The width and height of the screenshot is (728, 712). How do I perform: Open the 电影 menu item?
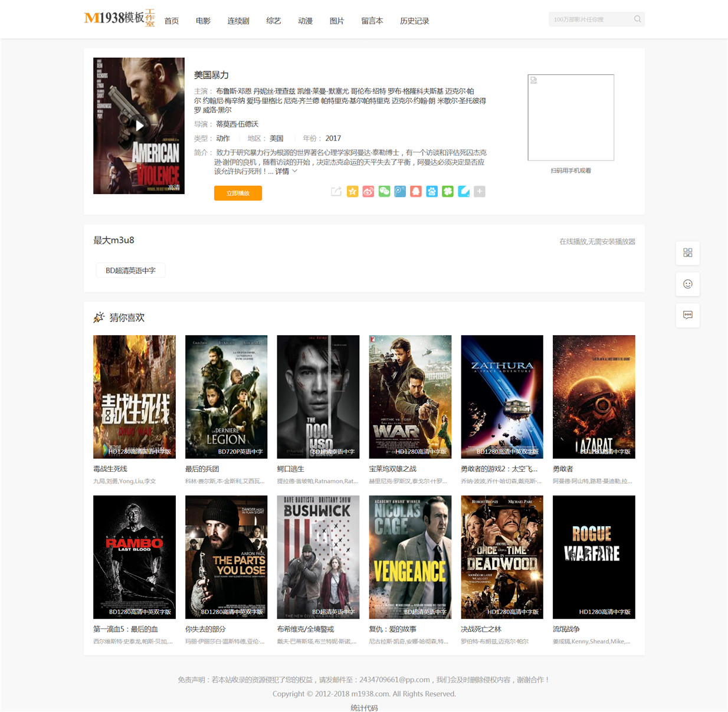pos(203,21)
